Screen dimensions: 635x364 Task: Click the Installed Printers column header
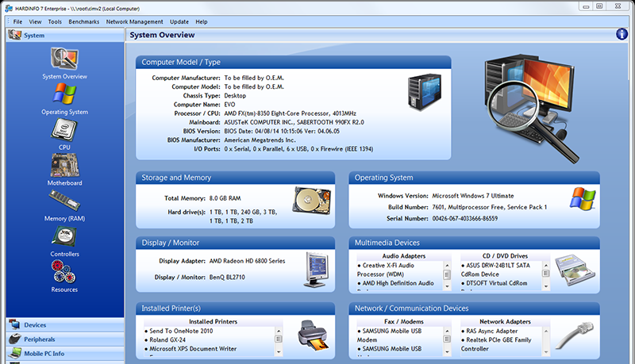(213, 321)
